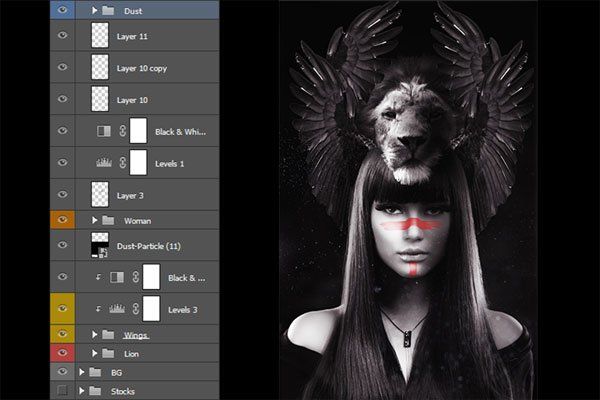Hide the Dust group layer
The width and height of the screenshot is (600, 400).
(x=62, y=10)
